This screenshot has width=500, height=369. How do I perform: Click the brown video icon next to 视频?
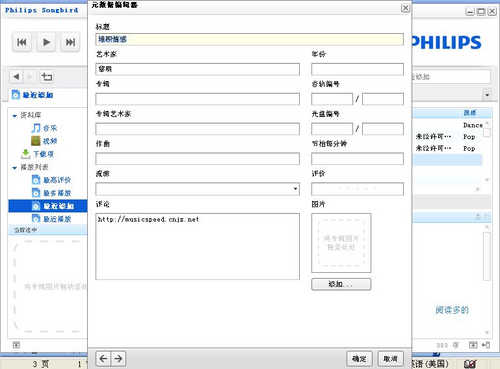36,141
